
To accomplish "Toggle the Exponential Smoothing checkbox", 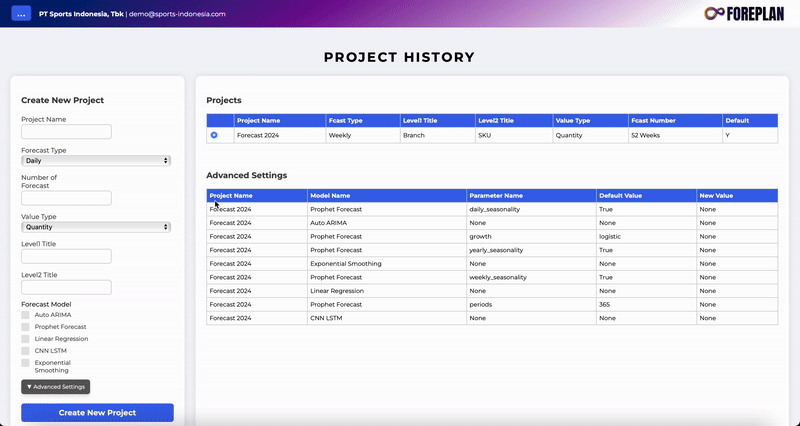I will point(26,363).
